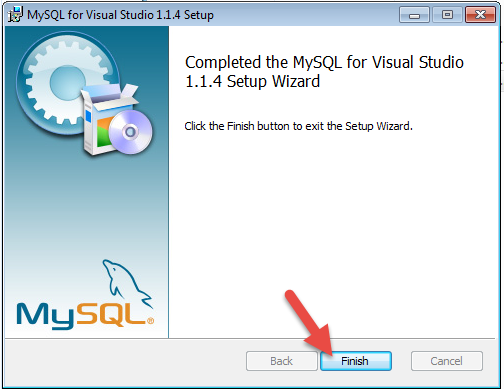Click the MySQL dolphin logo
504x389 pixels.
click(x=127, y=283)
